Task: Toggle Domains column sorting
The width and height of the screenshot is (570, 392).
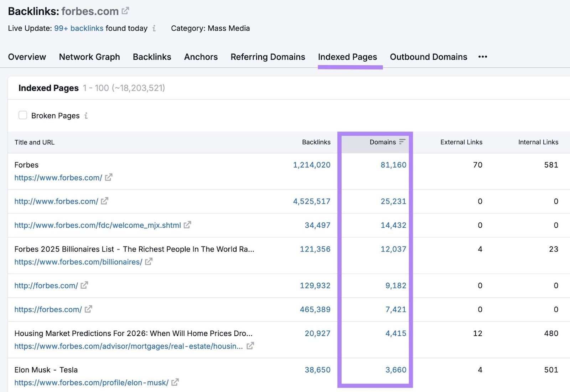Action: pyautogui.click(x=402, y=141)
